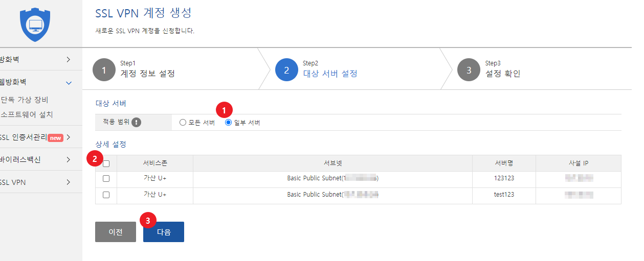Click the Step2 blue number circle
Image resolution: width=644 pixels, height=261 pixels.
click(x=287, y=70)
